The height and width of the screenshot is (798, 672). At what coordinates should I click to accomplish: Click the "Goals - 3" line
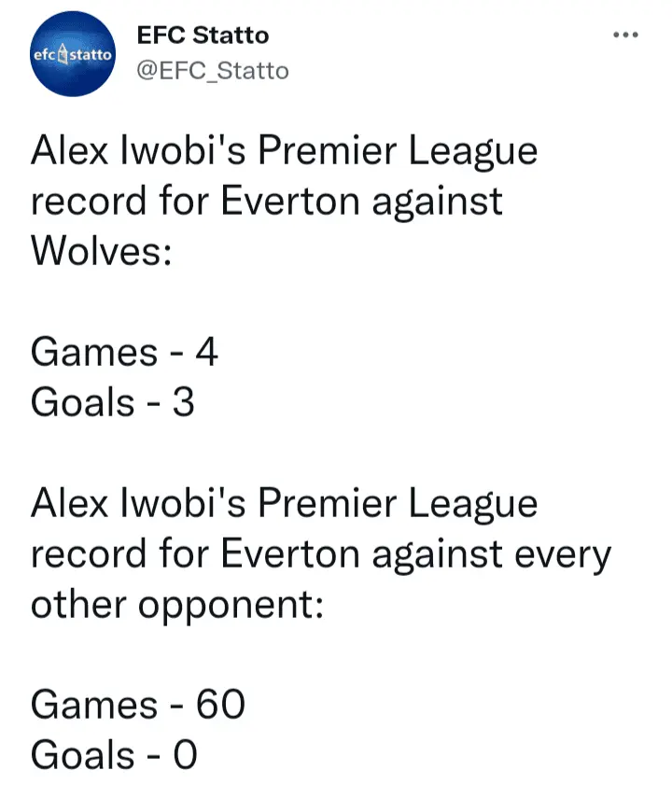(113, 402)
